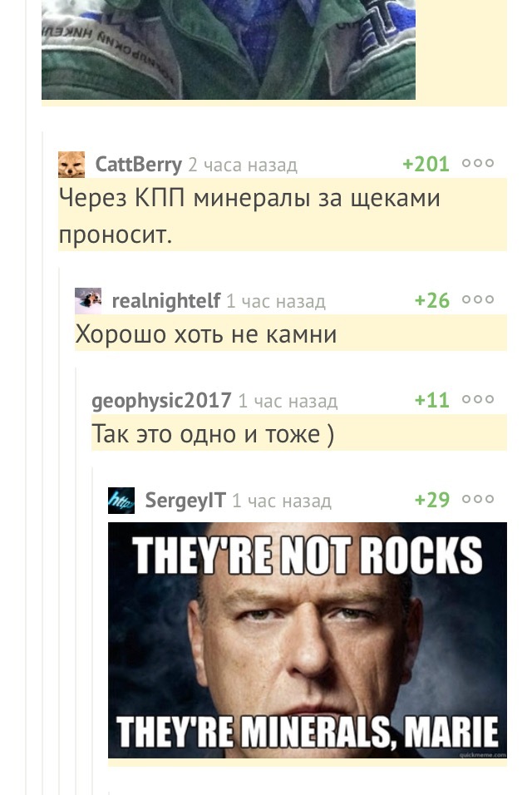
Task: Open the "They're minerals, Marie" meme image
Action: pyautogui.click(x=307, y=639)
